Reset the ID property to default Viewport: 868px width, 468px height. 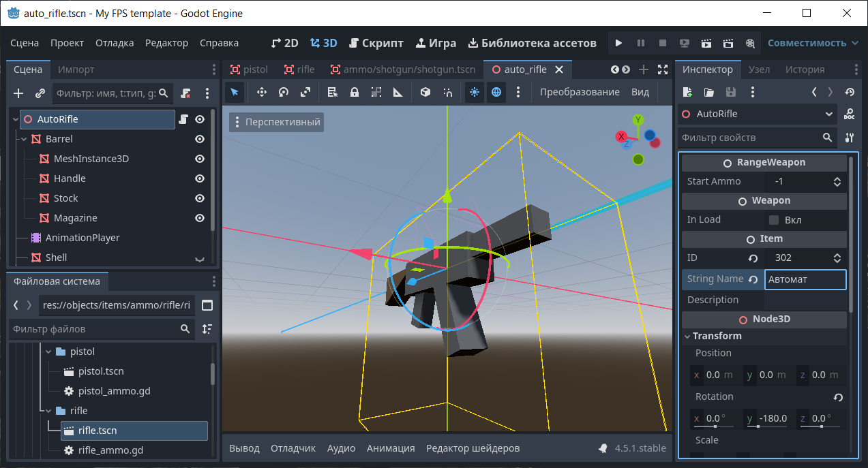[753, 258]
